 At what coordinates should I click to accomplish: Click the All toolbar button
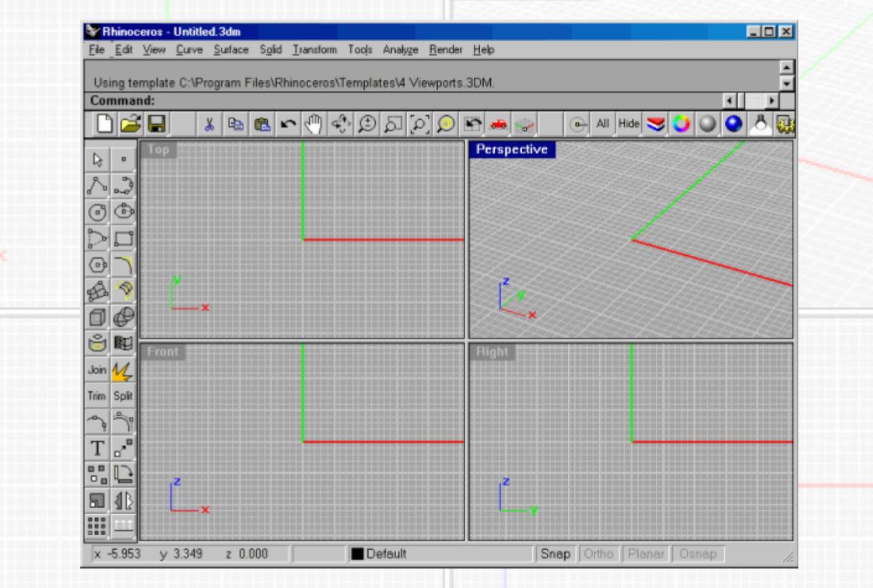pyautogui.click(x=603, y=124)
